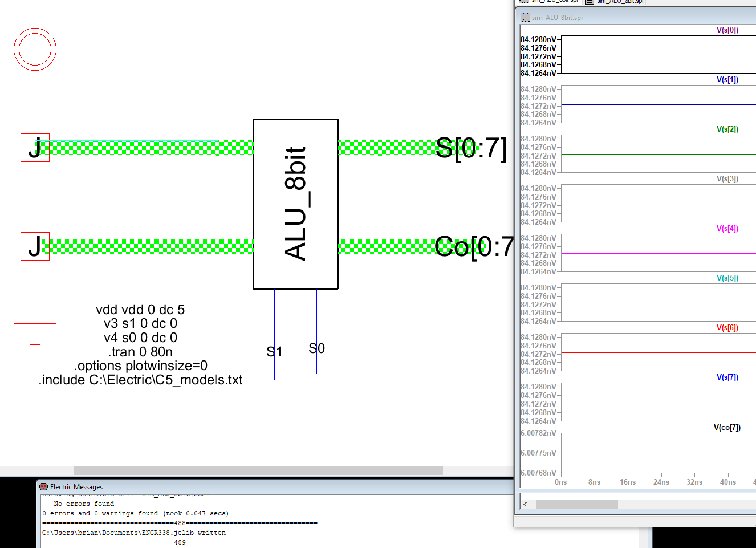Click the upper J bus pin
The width and height of the screenshot is (756, 548).
[35, 148]
